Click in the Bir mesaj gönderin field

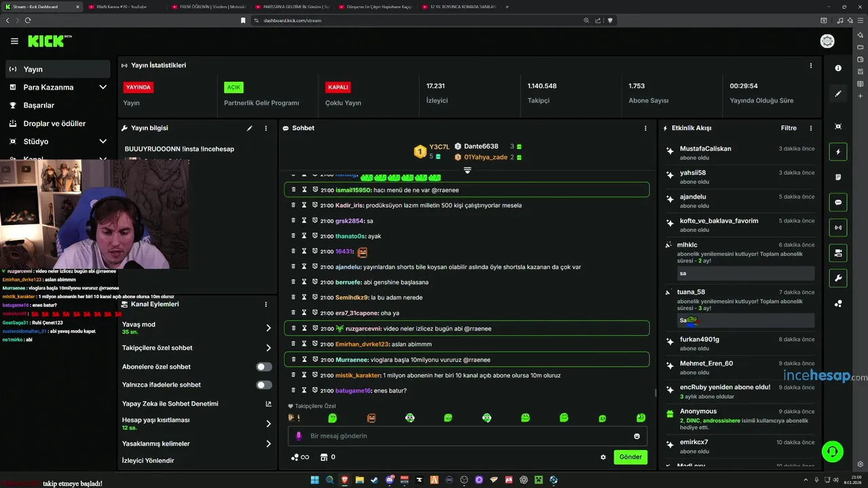pos(467,436)
